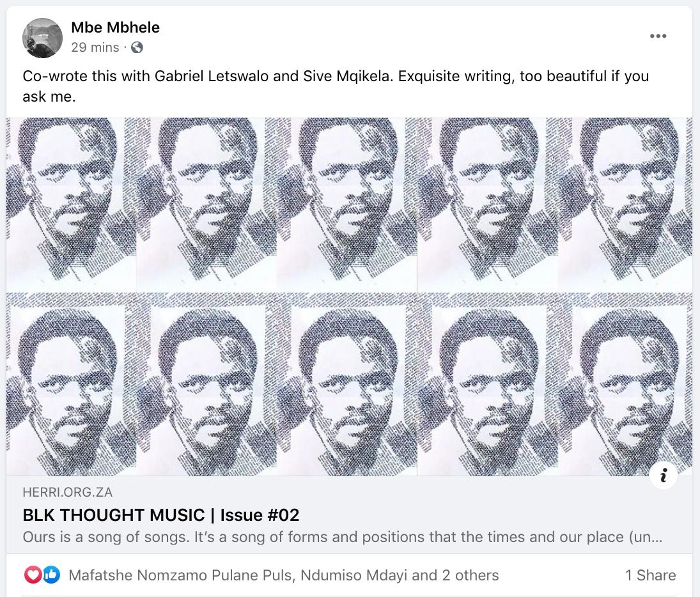The image size is (700, 597).
Task: Click the info icon on link preview
Action: coord(664,476)
